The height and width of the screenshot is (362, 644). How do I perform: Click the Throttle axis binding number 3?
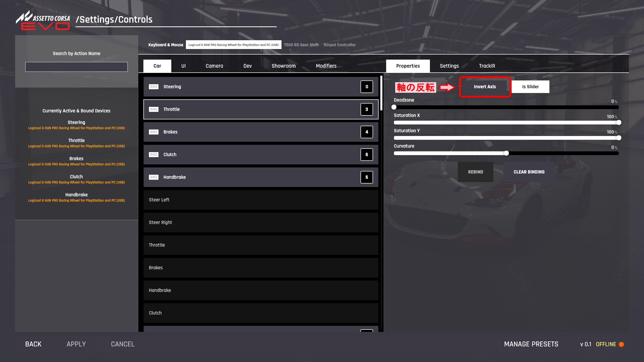367,109
